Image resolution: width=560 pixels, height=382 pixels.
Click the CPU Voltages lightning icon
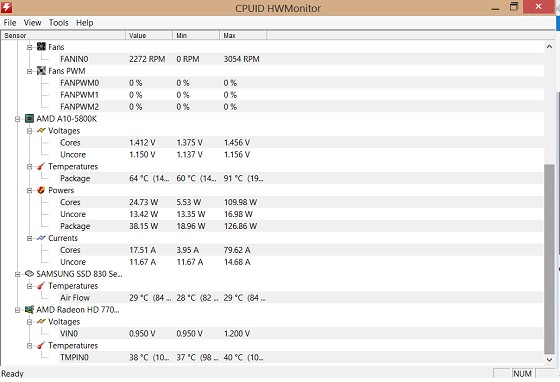[41, 131]
